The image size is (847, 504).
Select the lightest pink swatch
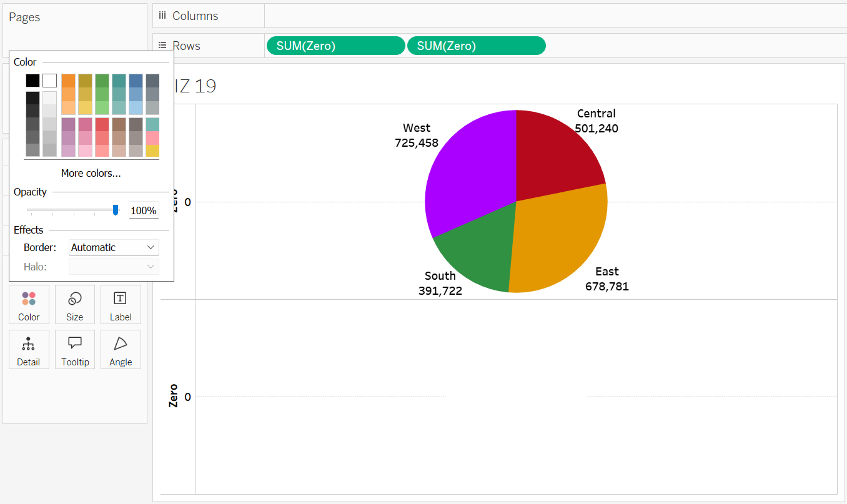pyautogui.click(x=85, y=151)
